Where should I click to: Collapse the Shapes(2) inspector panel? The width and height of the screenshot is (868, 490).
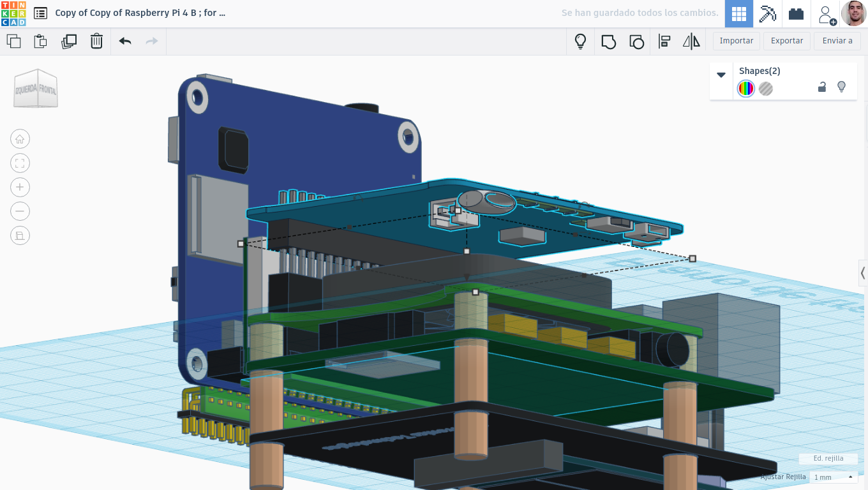pyautogui.click(x=721, y=75)
